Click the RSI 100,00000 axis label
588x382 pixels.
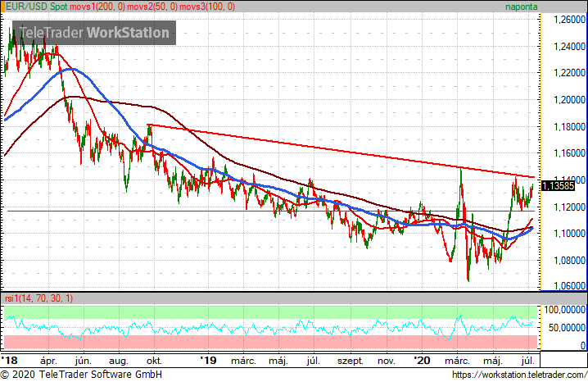click(565, 310)
